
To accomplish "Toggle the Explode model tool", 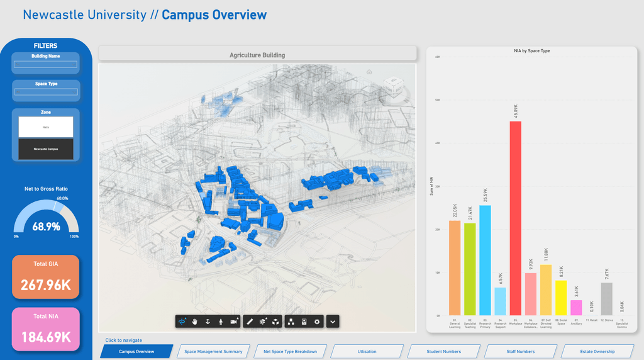I will (275, 322).
